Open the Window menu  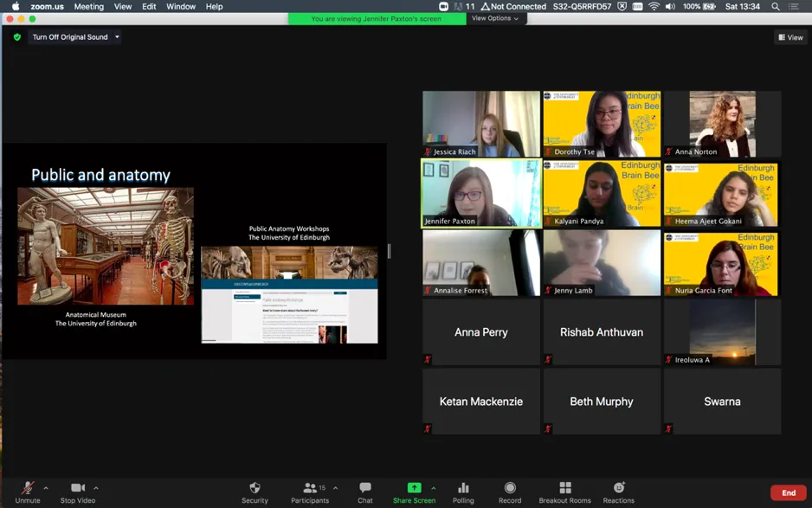click(180, 6)
